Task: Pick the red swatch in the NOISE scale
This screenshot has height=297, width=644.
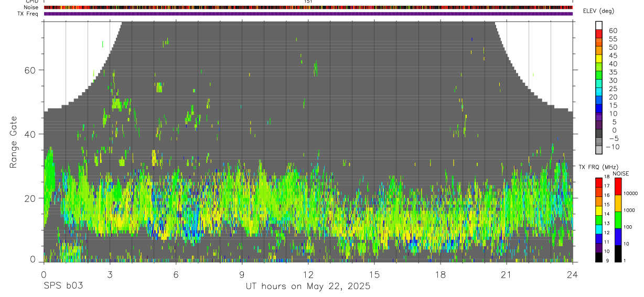Action: pyautogui.click(x=618, y=186)
